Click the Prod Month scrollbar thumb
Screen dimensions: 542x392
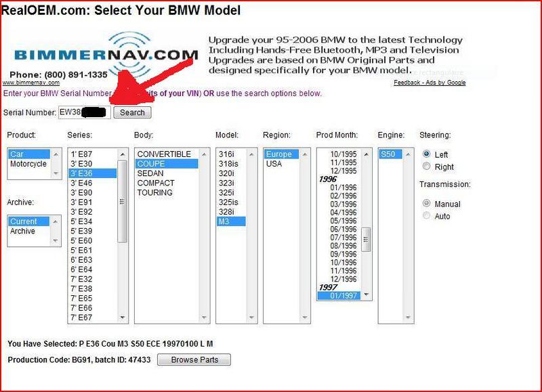(366, 240)
